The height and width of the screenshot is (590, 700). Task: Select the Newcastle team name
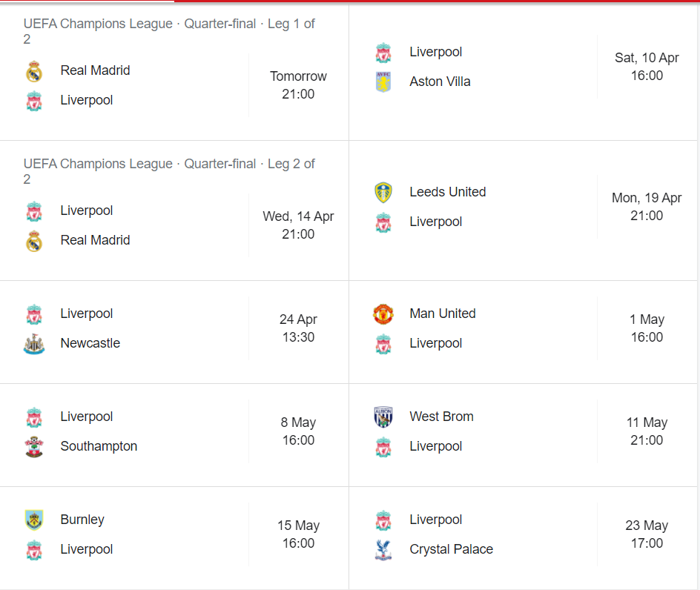[x=90, y=343]
